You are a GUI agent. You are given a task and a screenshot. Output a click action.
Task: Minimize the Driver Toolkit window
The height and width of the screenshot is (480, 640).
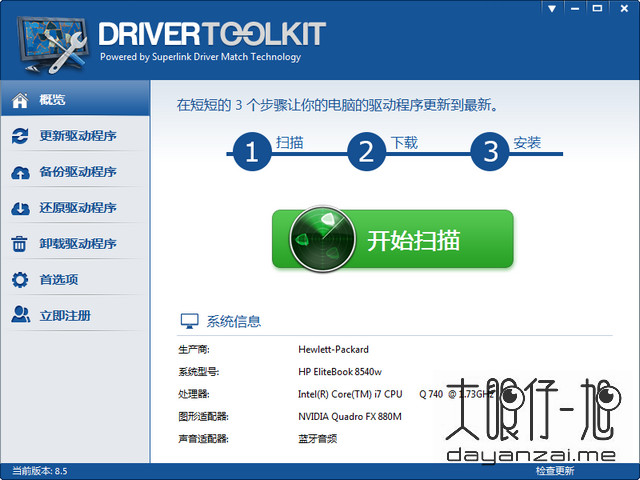[575, 8]
